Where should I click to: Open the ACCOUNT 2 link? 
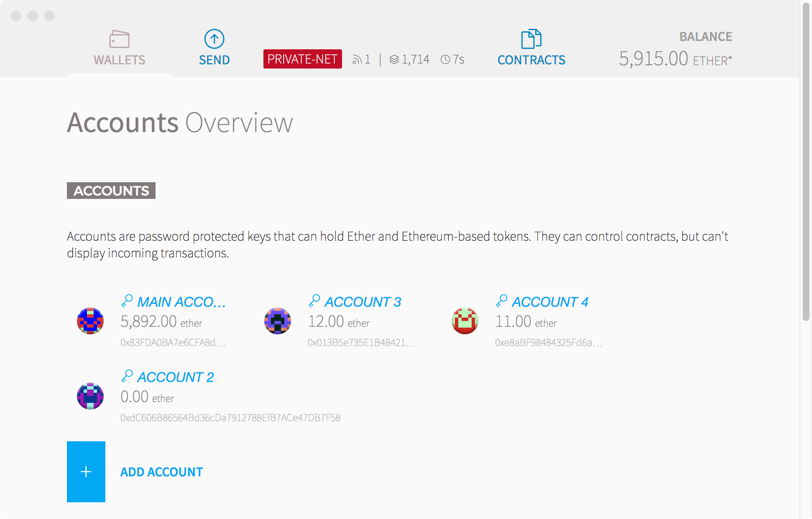point(176,377)
